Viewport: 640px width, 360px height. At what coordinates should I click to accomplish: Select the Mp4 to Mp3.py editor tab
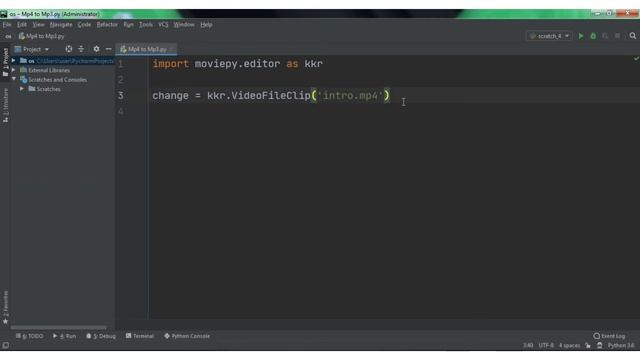(x=147, y=49)
